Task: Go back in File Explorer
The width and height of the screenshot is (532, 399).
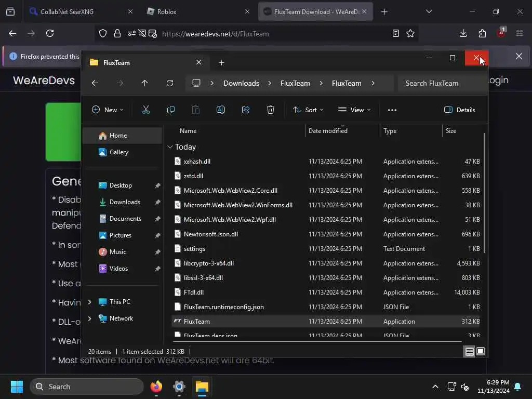Action: pos(95,83)
